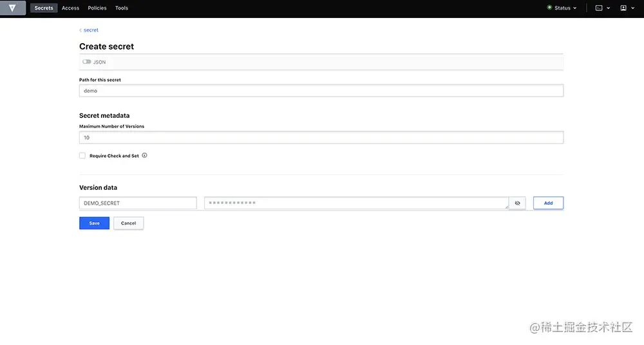Toggle the JSON editor switch
The height and width of the screenshot is (345, 644).
pyautogui.click(x=87, y=62)
